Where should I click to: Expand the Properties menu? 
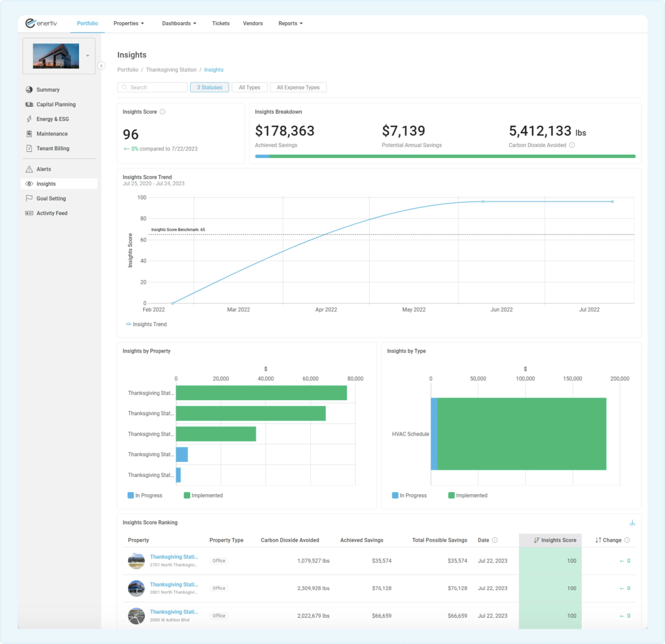(129, 23)
